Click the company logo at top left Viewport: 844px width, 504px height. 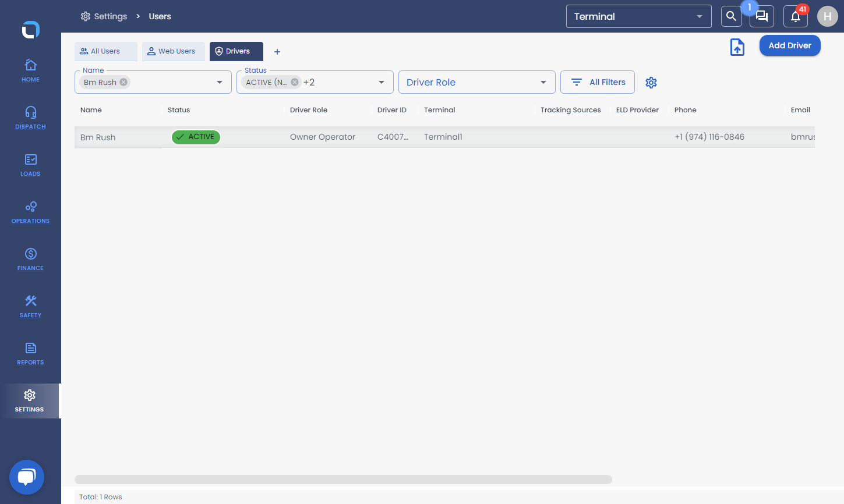pyautogui.click(x=31, y=30)
